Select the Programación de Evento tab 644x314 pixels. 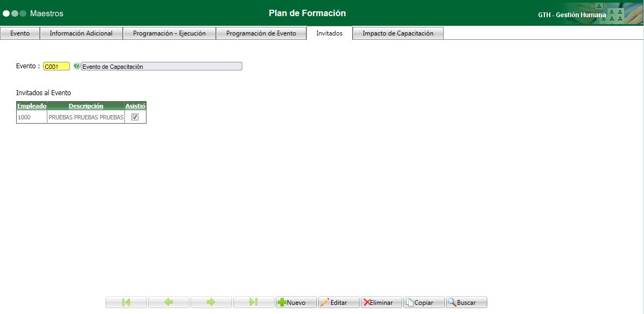pos(261,34)
